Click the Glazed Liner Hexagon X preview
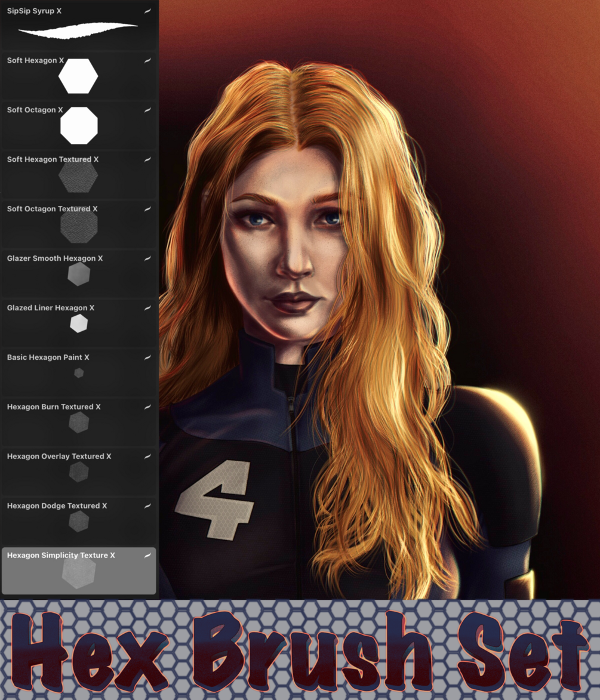Viewport: 600px width, 700px height. pos(79,323)
